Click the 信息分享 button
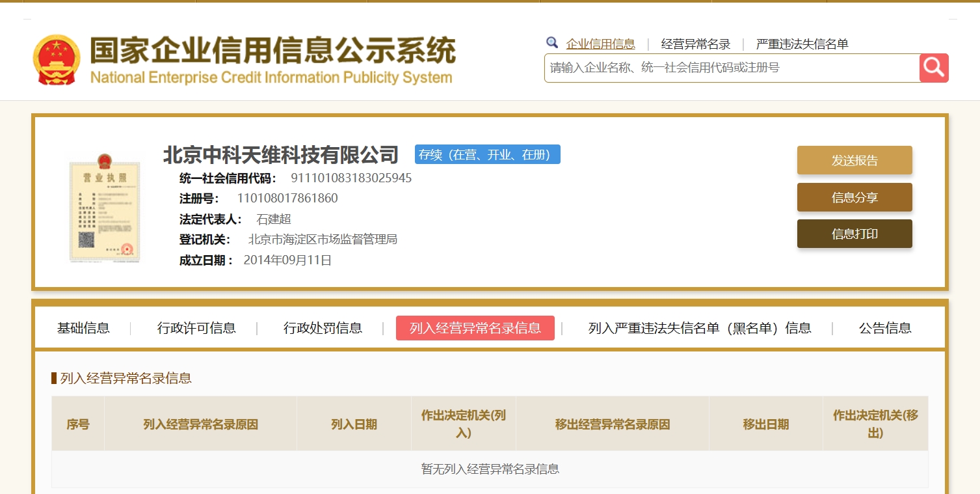 pos(854,197)
